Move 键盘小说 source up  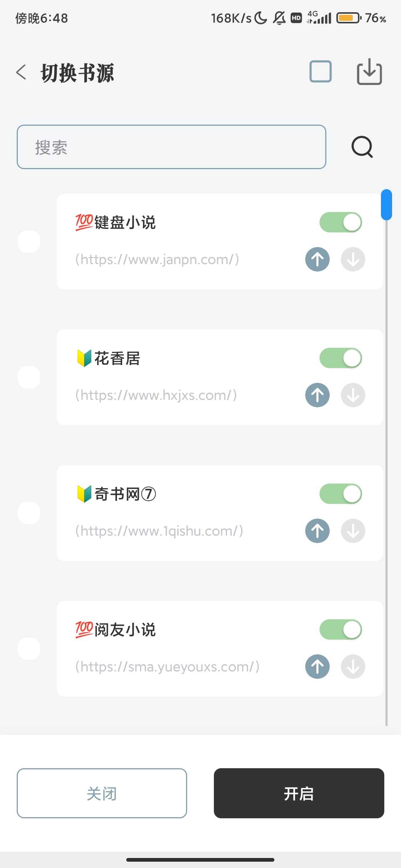click(317, 259)
